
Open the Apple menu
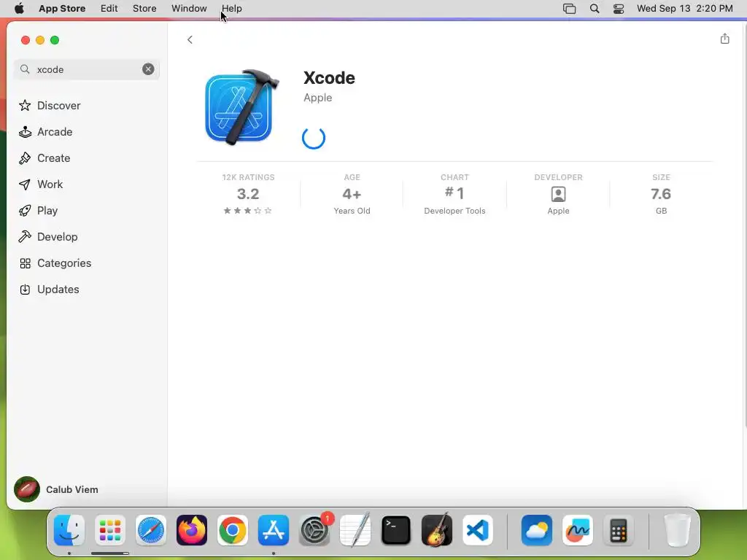click(19, 9)
